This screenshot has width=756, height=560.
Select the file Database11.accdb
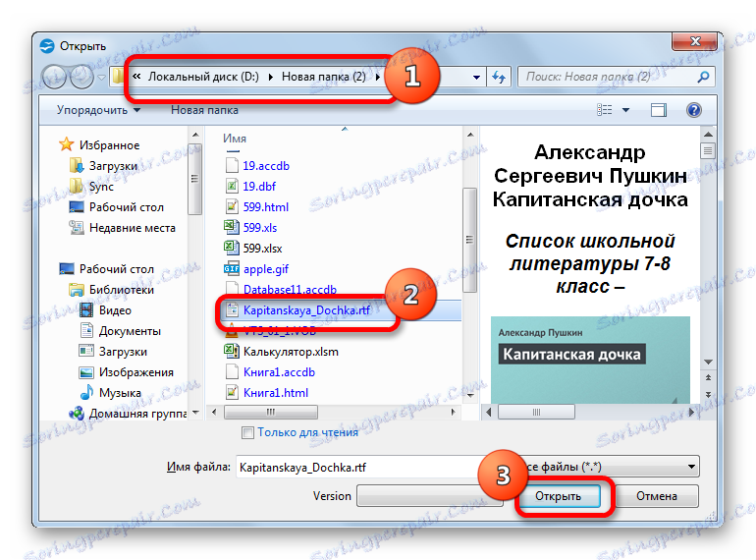[x=290, y=289]
